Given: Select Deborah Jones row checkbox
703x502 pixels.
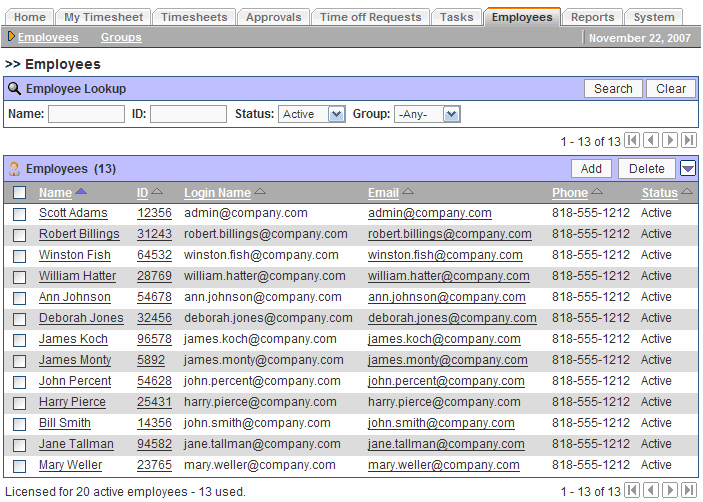Looking at the screenshot, I should [20, 319].
